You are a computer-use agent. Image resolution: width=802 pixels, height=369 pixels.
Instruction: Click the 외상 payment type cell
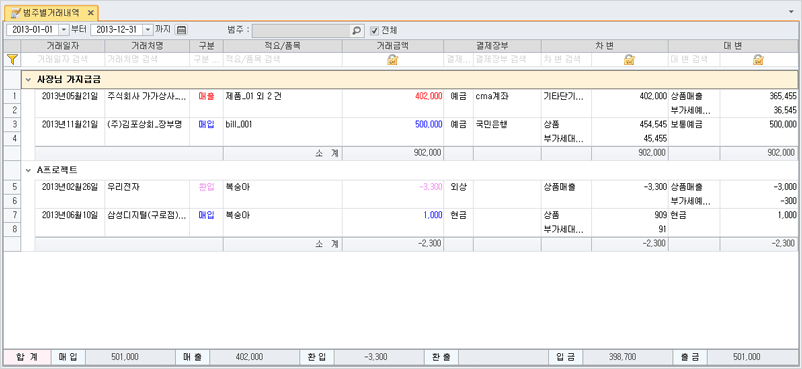tap(458, 187)
